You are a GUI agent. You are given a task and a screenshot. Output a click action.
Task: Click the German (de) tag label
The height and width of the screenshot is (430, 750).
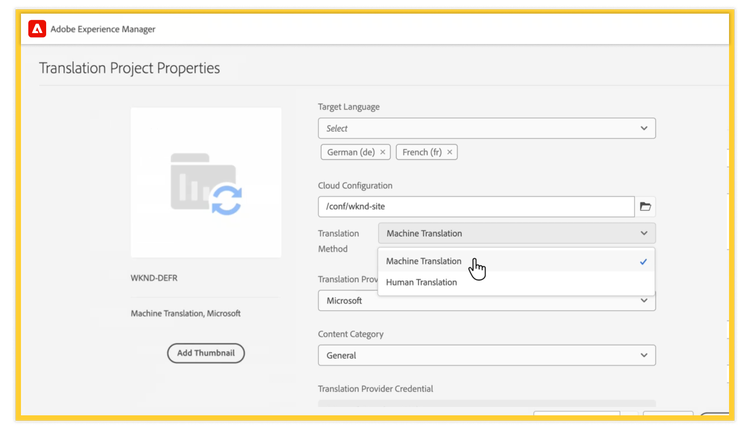coord(350,152)
